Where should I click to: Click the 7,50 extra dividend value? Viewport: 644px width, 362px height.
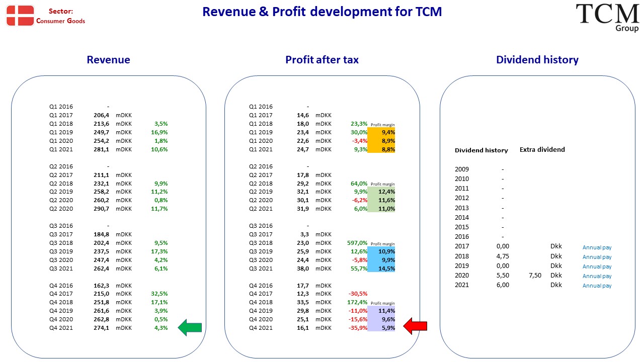pyautogui.click(x=535, y=276)
